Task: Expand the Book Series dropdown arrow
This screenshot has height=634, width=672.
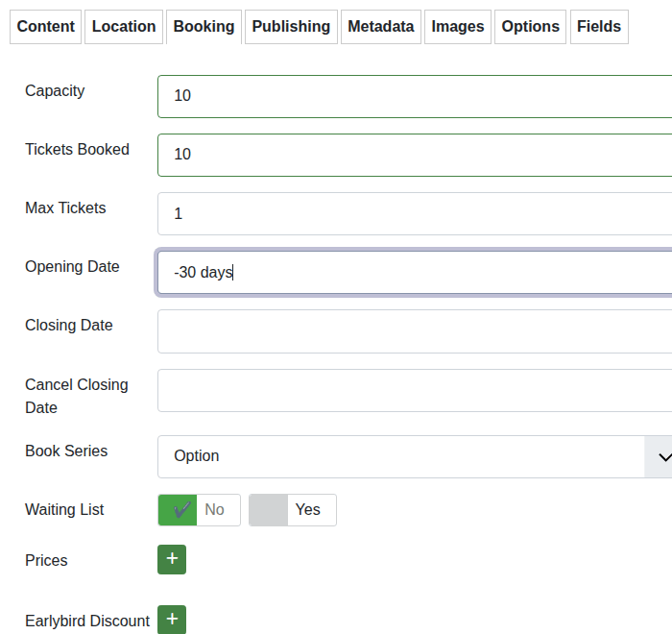Action: [x=661, y=456]
